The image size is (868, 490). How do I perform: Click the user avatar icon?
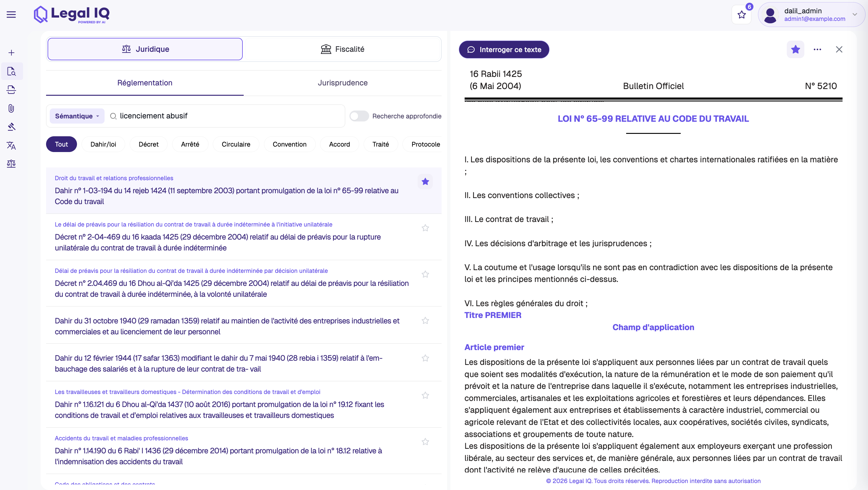point(770,15)
